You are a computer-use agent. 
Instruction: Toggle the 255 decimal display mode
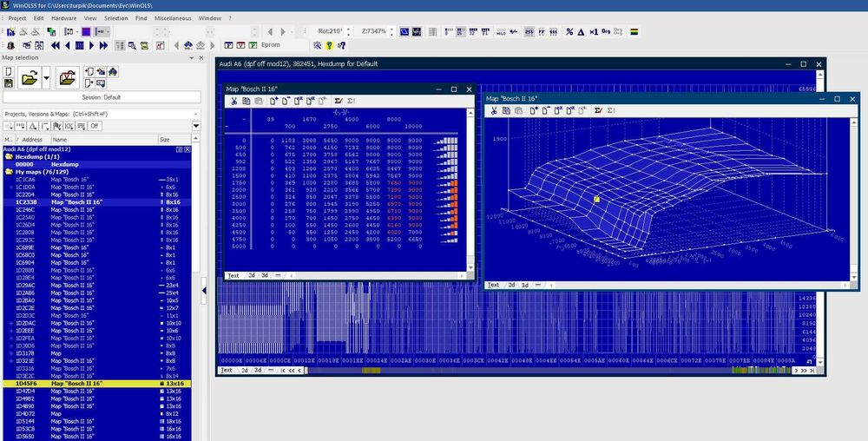529,32
